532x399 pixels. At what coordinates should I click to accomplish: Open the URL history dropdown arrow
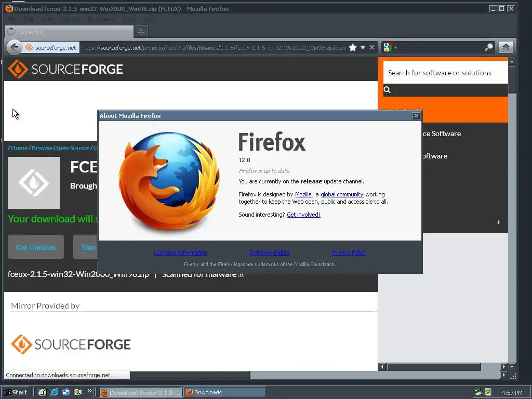coord(363,47)
